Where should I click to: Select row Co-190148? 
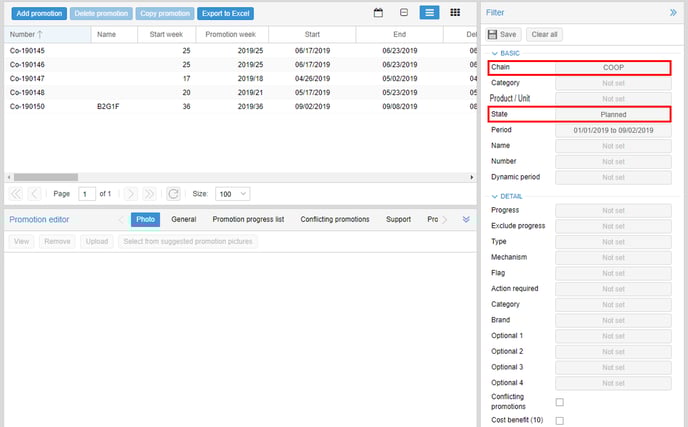click(240, 93)
